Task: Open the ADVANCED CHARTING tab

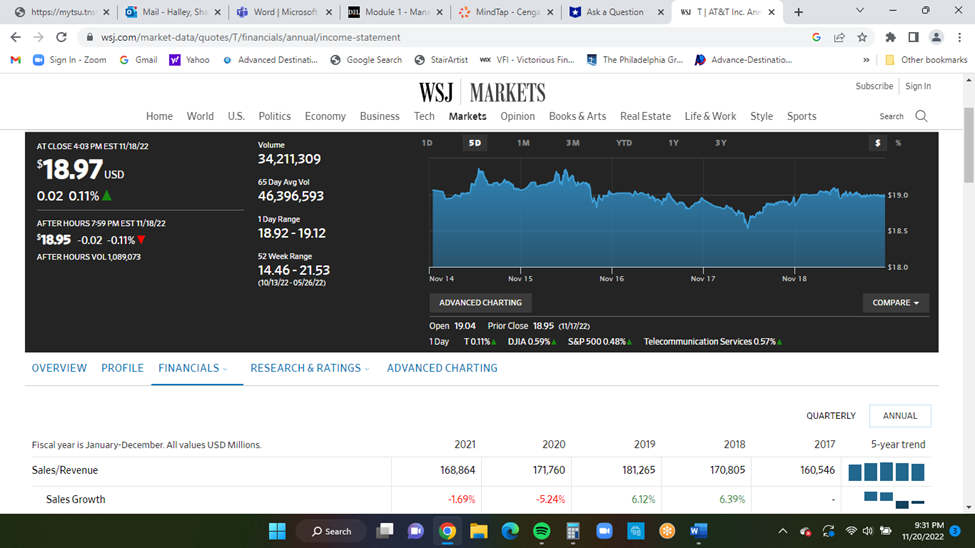Action: (x=442, y=368)
